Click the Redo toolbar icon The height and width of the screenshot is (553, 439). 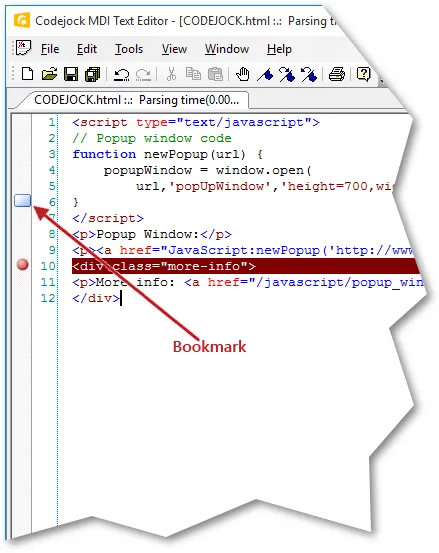tap(143, 74)
